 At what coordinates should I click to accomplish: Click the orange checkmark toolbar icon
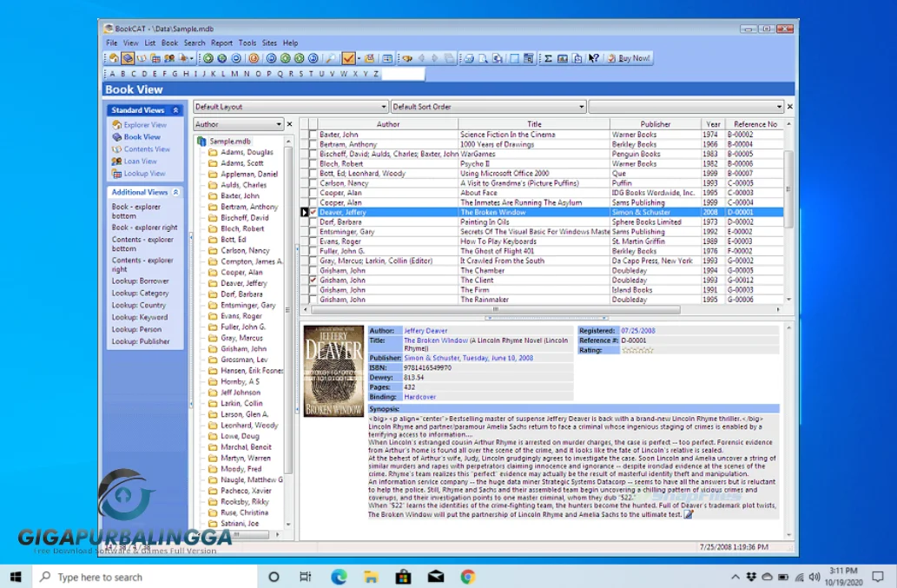coord(348,58)
